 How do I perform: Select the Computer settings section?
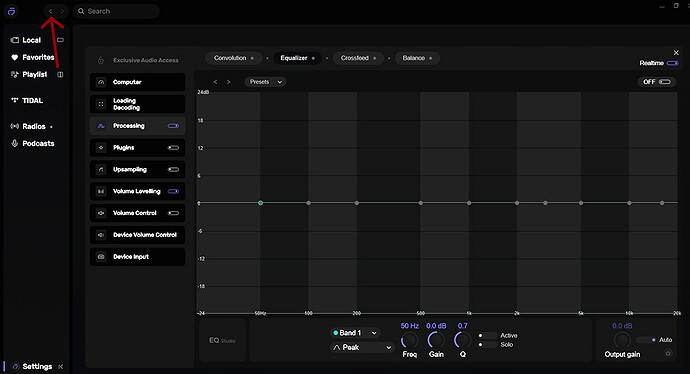point(137,82)
